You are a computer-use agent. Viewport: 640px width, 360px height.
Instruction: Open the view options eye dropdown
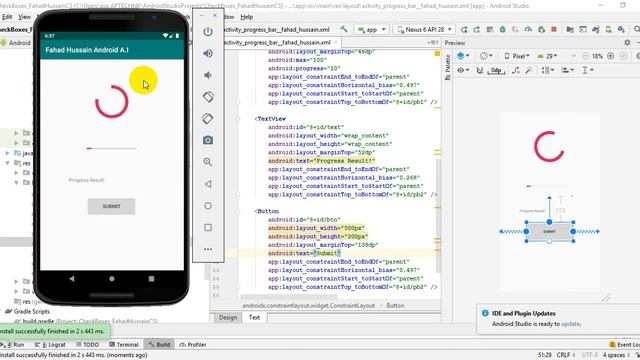coord(463,70)
